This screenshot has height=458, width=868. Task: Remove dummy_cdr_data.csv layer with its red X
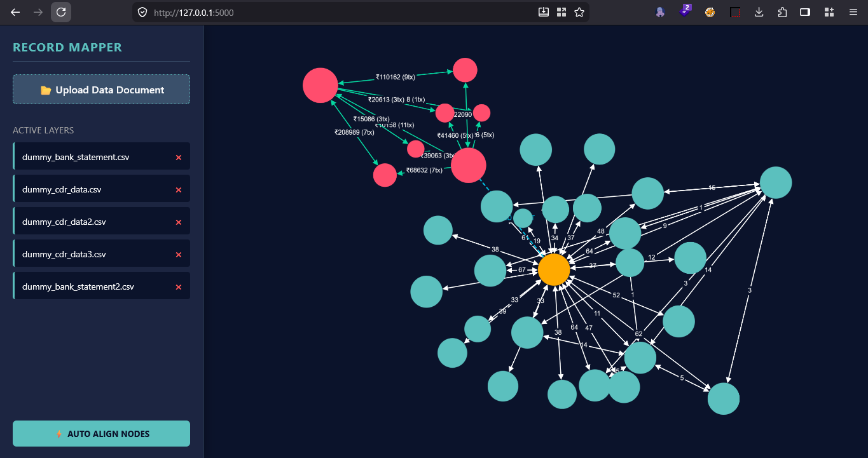[x=179, y=189]
